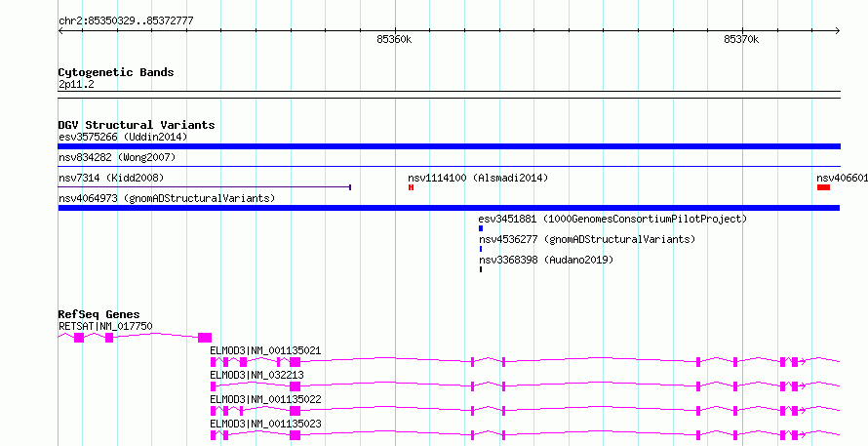Click the partially visible nsv406601 label

pyautogui.click(x=842, y=178)
